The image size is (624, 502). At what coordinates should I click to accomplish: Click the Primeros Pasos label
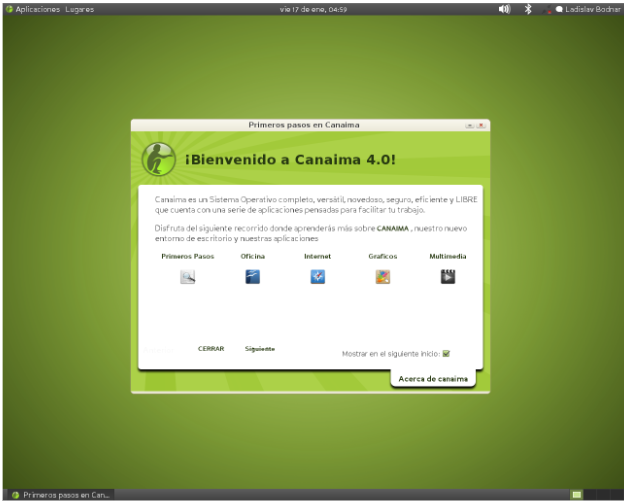(187, 256)
